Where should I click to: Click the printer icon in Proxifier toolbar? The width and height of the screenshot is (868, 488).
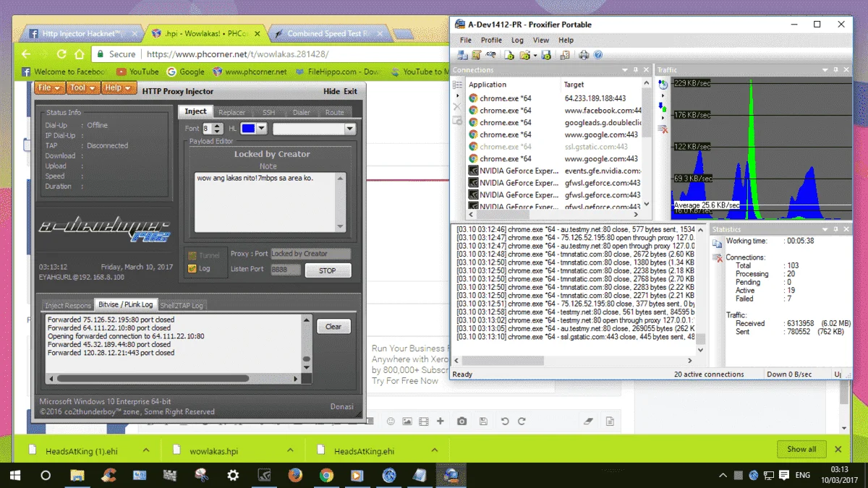pyautogui.click(x=584, y=55)
